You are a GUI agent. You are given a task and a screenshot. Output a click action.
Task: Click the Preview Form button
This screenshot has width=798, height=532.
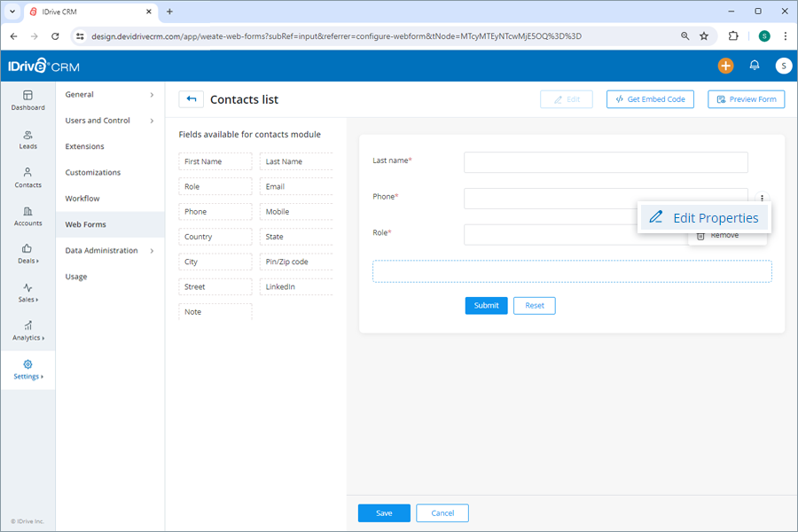[746, 99]
